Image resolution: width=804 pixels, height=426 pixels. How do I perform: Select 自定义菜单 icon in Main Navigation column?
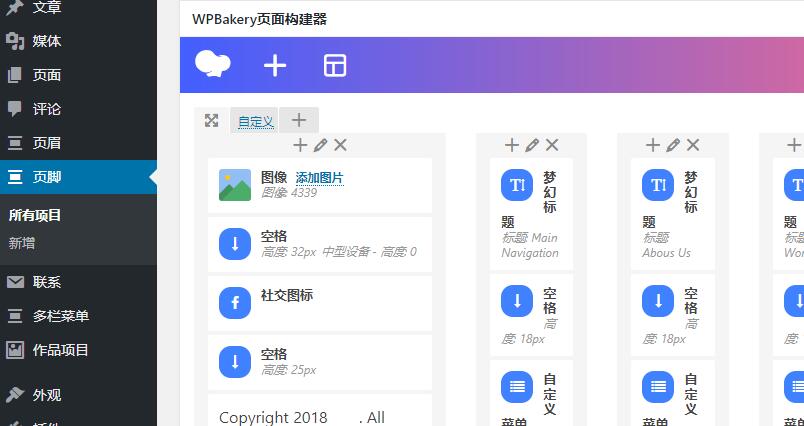[517, 387]
